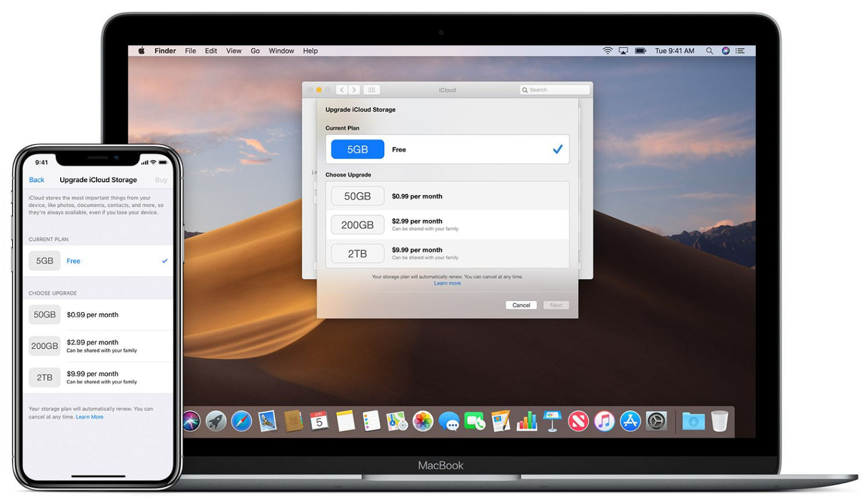Activate Siri from the menu bar

(726, 51)
